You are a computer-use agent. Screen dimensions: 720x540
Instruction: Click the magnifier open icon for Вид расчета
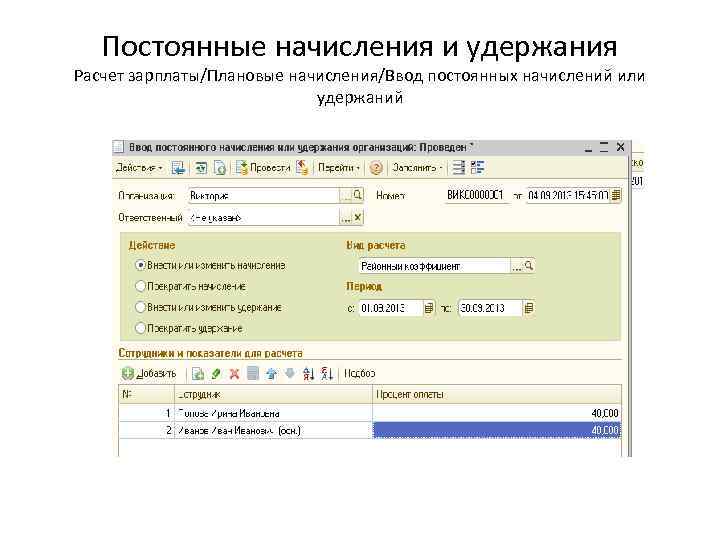tap(529, 266)
